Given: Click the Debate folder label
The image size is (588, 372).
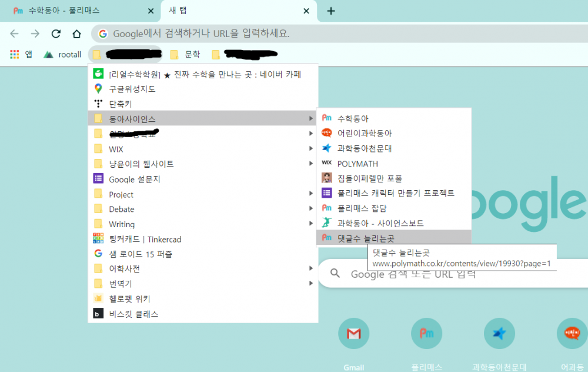Looking at the screenshot, I should coord(122,209).
